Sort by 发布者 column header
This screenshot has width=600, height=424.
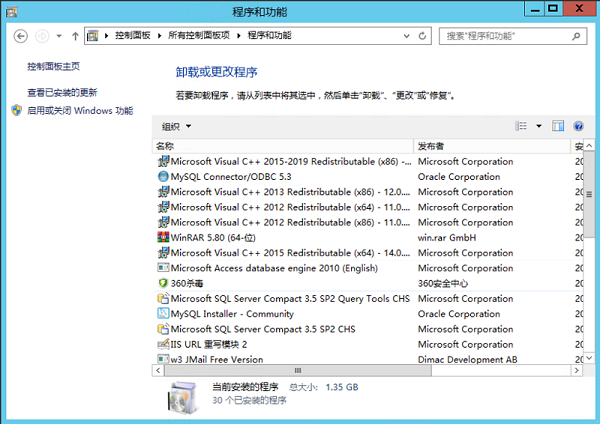tap(492, 146)
